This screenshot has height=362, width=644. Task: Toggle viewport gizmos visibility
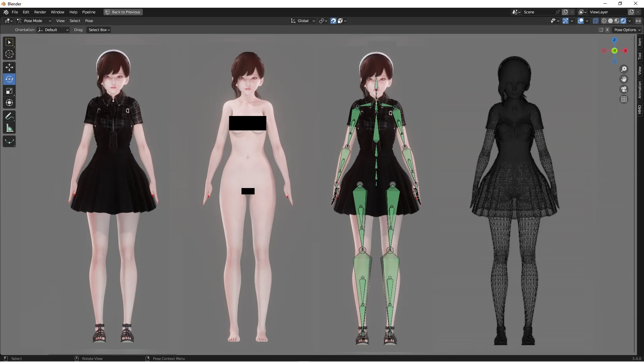coord(566,21)
